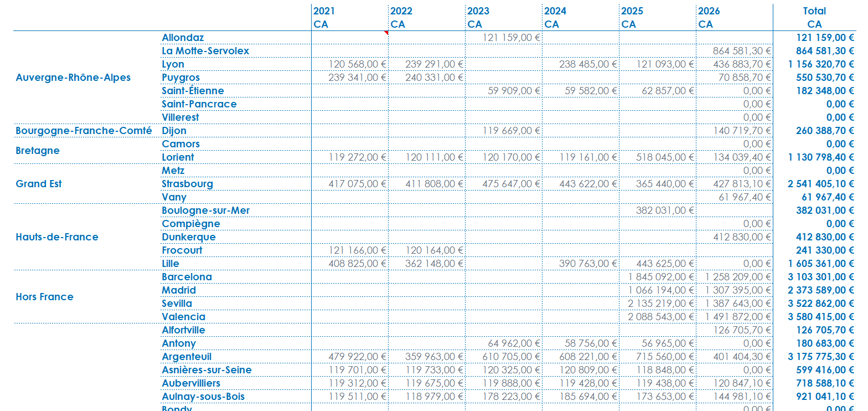
Task: Select the 2021 column header
Action: pyautogui.click(x=324, y=11)
